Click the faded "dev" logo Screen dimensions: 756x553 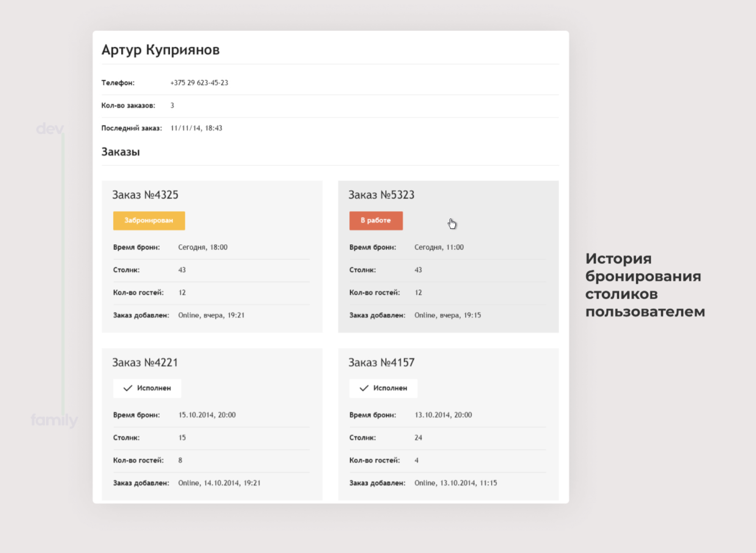click(50, 129)
